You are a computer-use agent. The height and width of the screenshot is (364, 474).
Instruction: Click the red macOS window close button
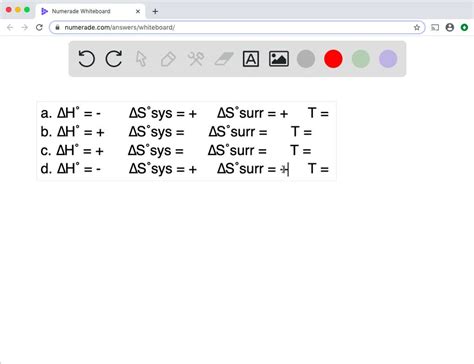[x=9, y=10]
